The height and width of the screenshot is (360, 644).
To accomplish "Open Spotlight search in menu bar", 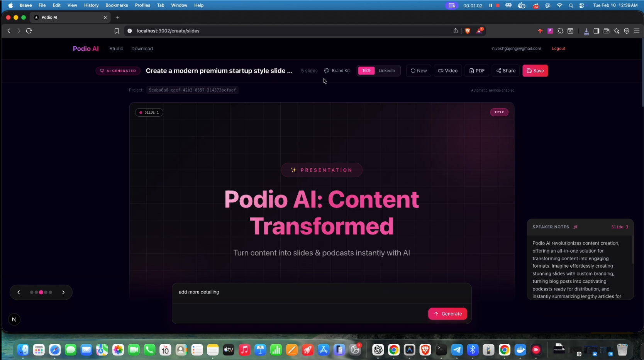I will point(571,5).
